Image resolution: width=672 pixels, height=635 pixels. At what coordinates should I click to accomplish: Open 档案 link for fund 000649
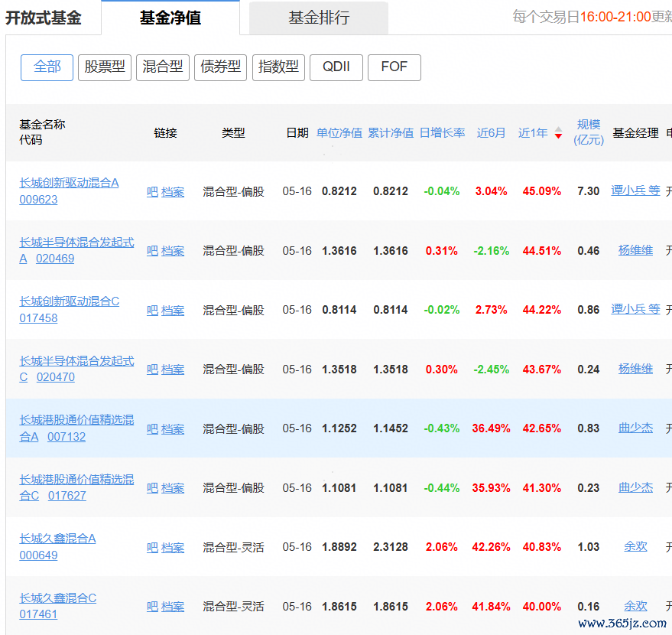[173, 548]
